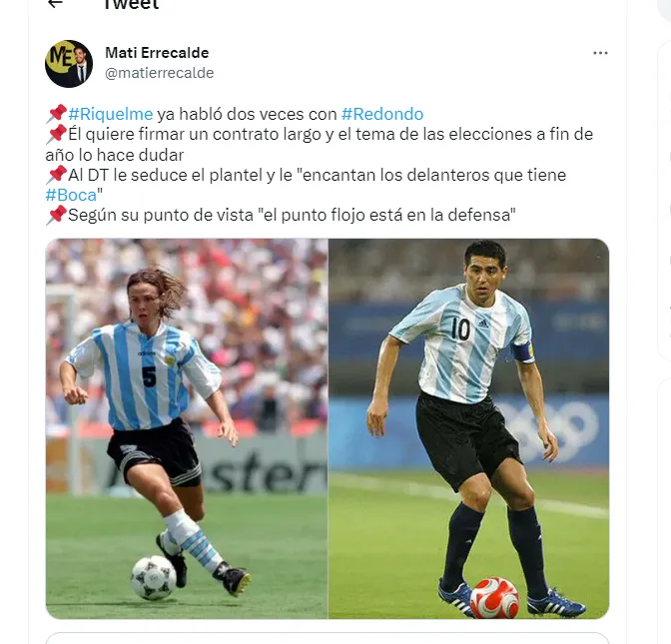The width and height of the screenshot is (671, 644).
Task: Click pushpin emoji before 'Según su punto'
Action: [57, 215]
